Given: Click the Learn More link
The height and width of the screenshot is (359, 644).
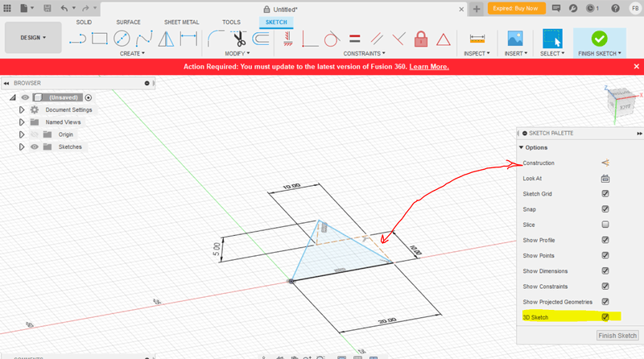Looking at the screenshot, I should (429, 67).
